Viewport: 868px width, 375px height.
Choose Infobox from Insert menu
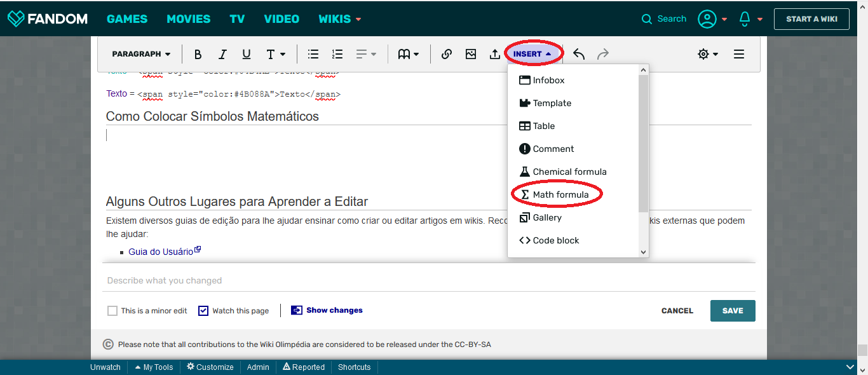(573, 80)
